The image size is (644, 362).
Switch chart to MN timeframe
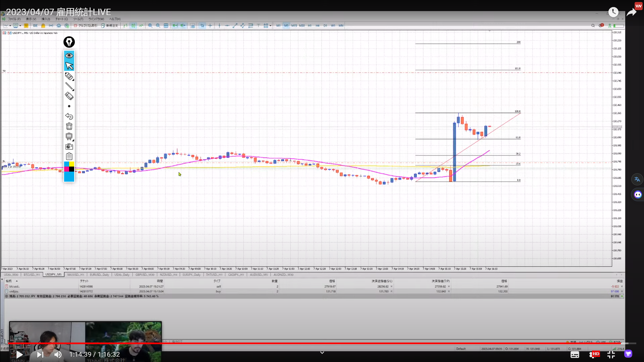(x=341, y=26)
